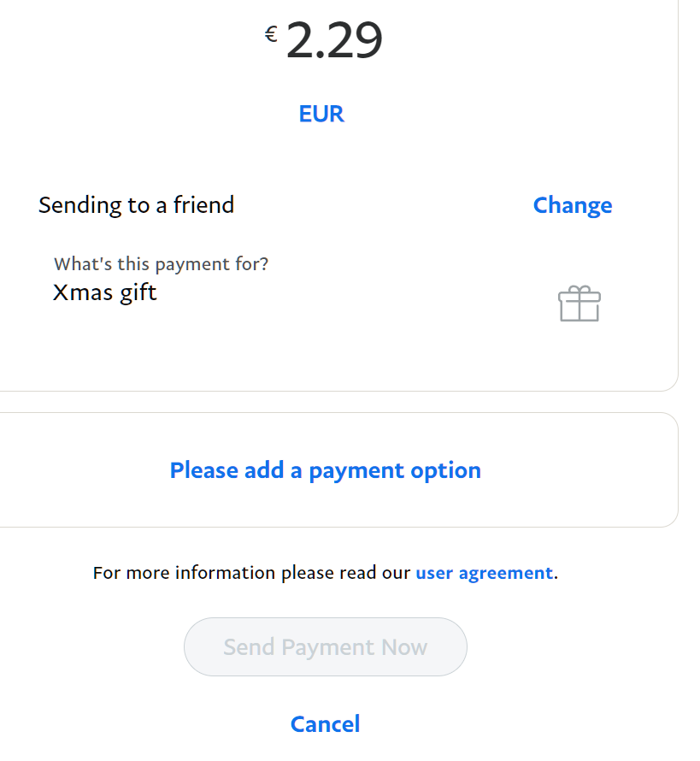Image resolution: width=700 pixels, height=761 pixels.
Task: Select the 'Sending to a friend' label
Action: (x=136, y=205)
